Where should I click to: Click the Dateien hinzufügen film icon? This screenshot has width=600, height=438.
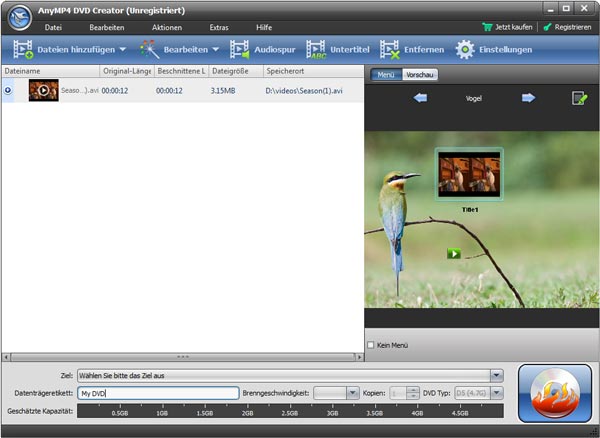point(23,50)
